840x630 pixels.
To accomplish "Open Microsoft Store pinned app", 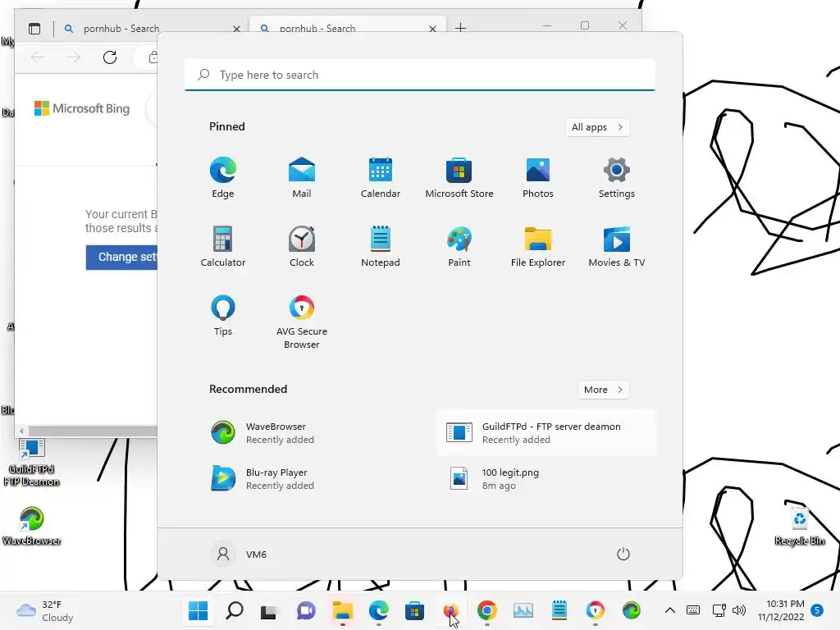I will click(x=459, y=178).
